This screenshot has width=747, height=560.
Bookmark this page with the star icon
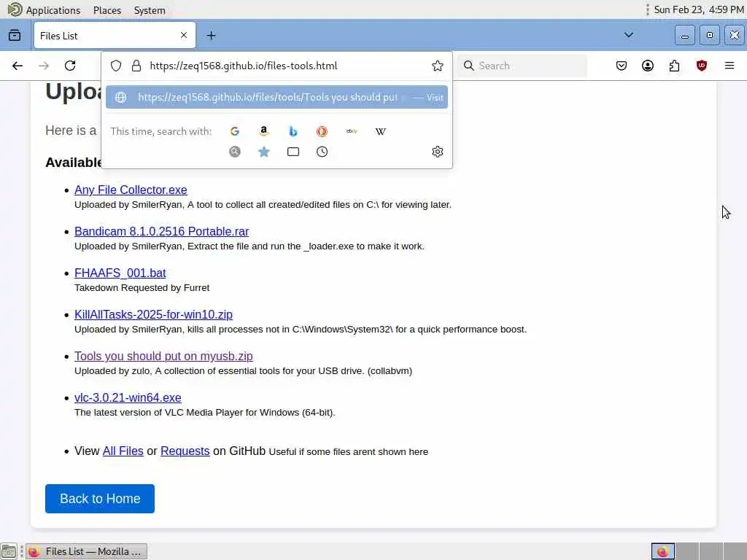[438, 66]
